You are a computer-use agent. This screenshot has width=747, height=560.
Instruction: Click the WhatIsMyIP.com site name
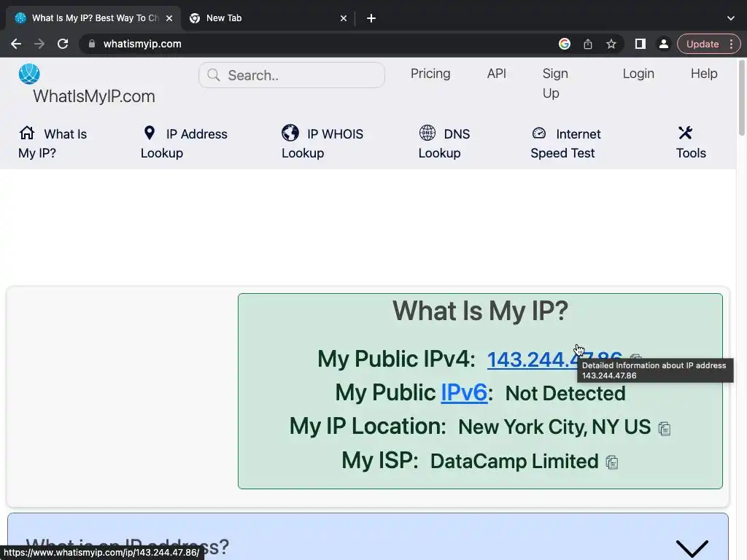click(94, 96)
